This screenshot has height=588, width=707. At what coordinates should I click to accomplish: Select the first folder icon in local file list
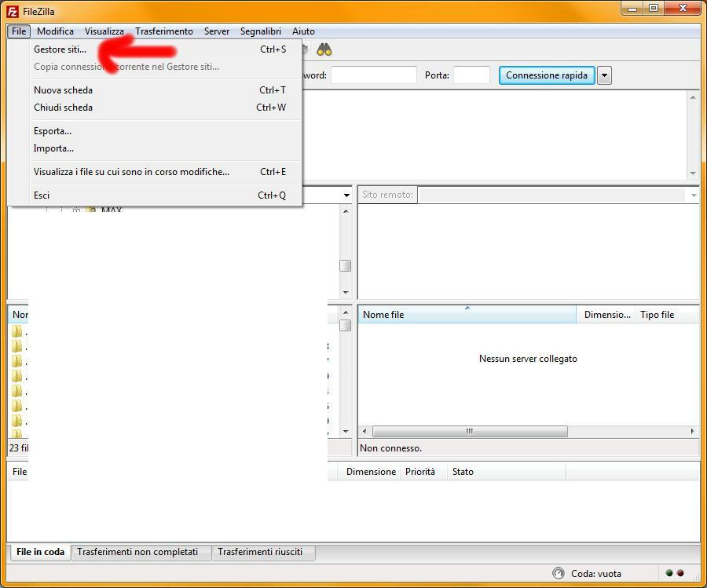click(x=17, y=331)
